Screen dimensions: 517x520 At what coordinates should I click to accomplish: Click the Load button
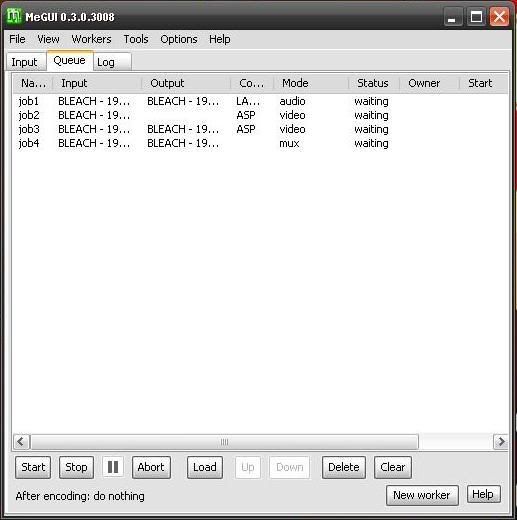click(205, 467)
